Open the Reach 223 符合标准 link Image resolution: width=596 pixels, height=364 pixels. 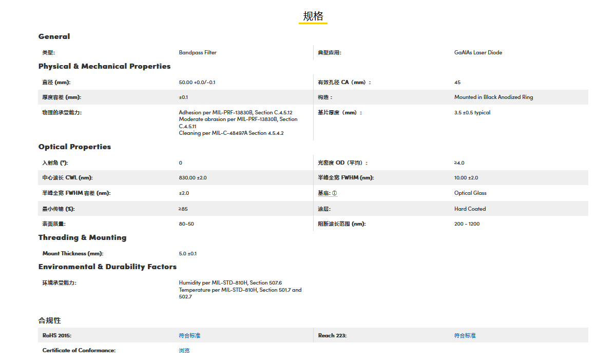(465, 335)
